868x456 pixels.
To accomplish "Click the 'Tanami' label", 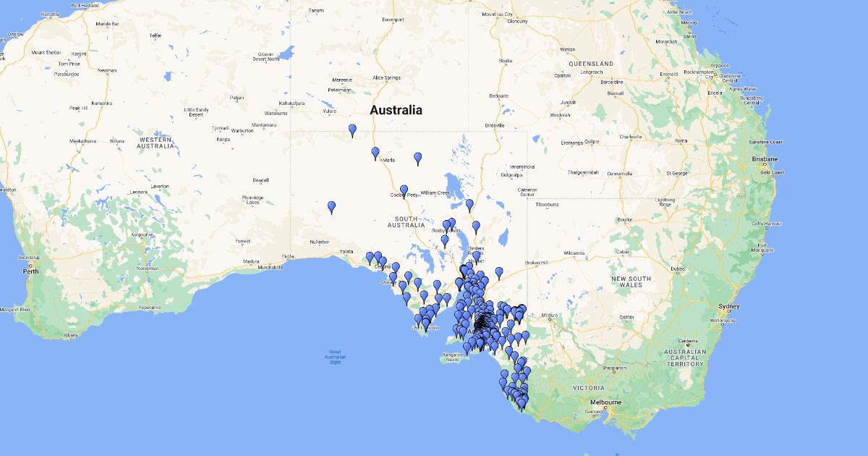I will tap(317, 11).
